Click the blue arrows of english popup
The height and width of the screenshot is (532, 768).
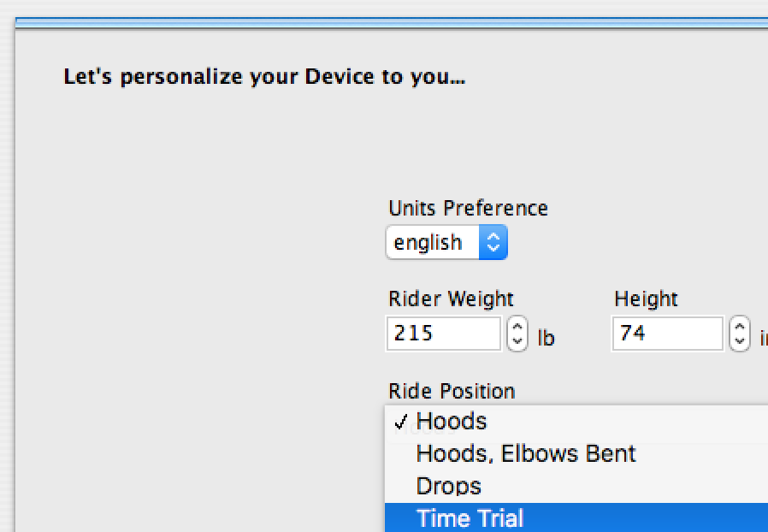coord(493,243)
